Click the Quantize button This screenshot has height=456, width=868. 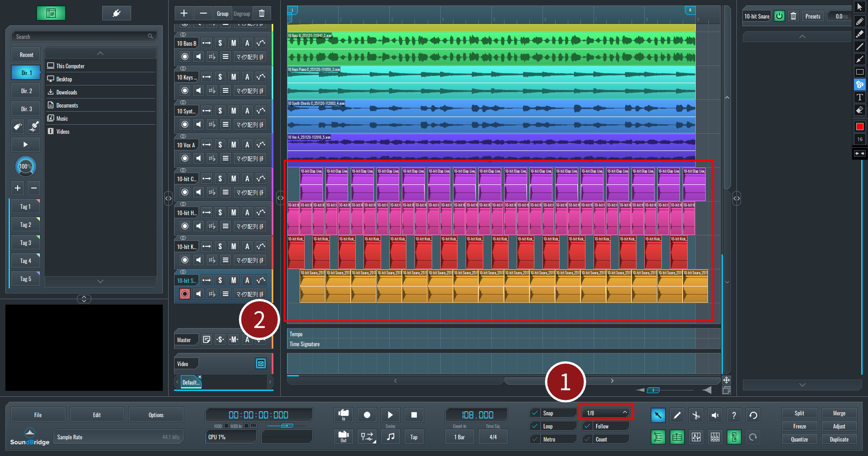click(x=799, y=439)
